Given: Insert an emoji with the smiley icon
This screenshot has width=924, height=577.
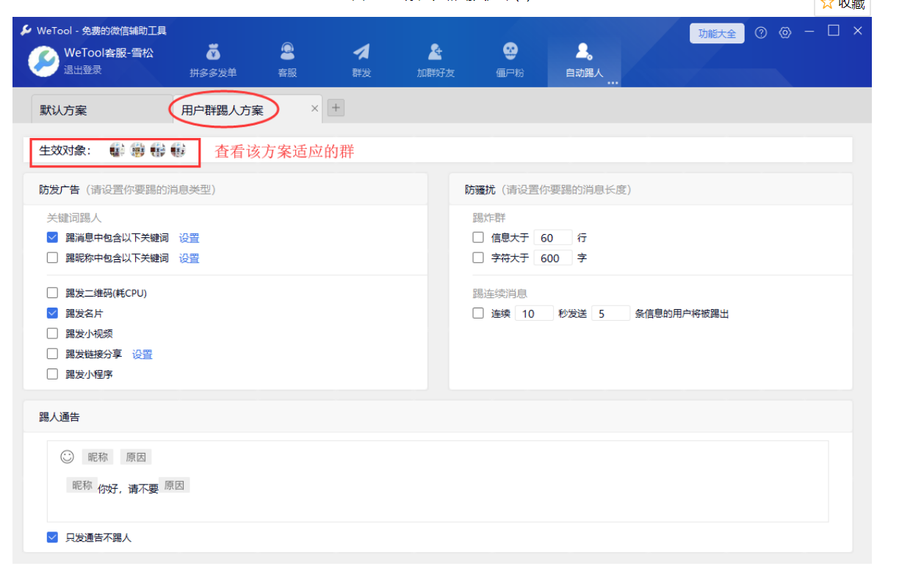Looking at the screenshot, I should point(67,457).
